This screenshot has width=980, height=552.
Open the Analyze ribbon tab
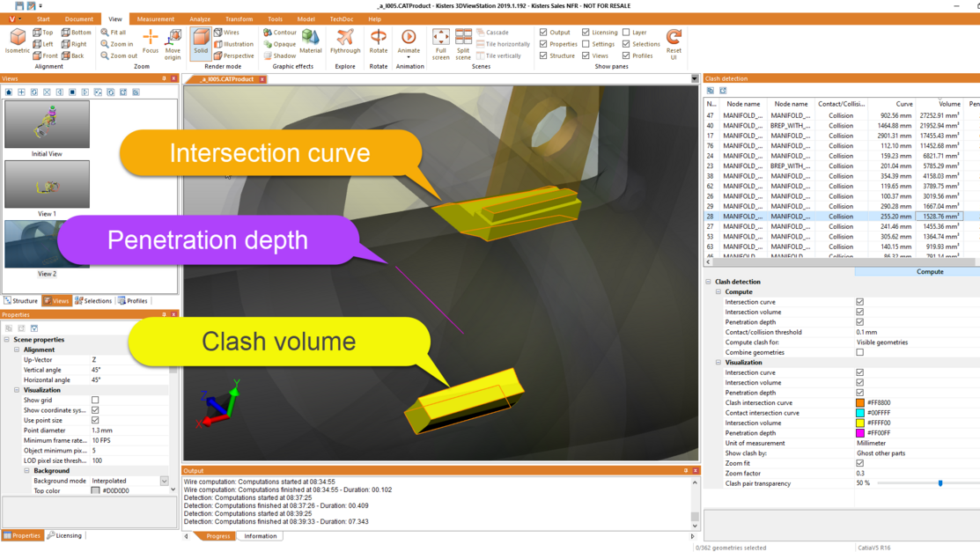tap(200, 19)
